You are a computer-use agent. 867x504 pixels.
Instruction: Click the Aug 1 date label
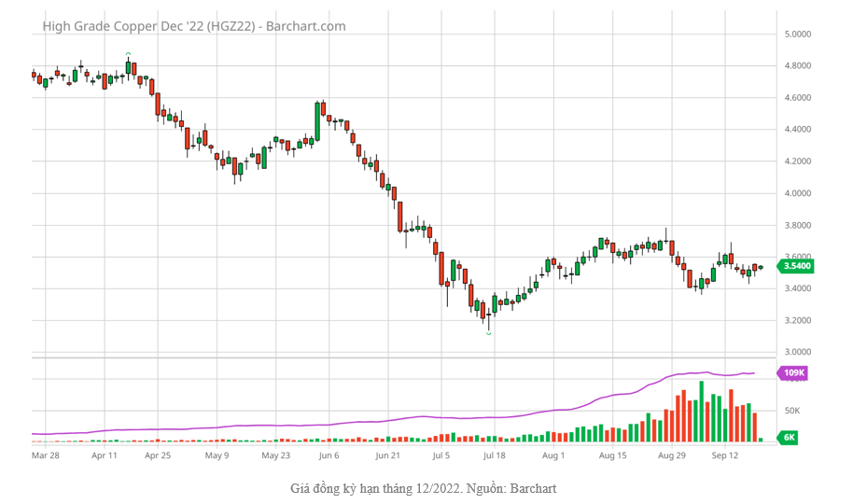pyautogui.click(x=553, y=455)
